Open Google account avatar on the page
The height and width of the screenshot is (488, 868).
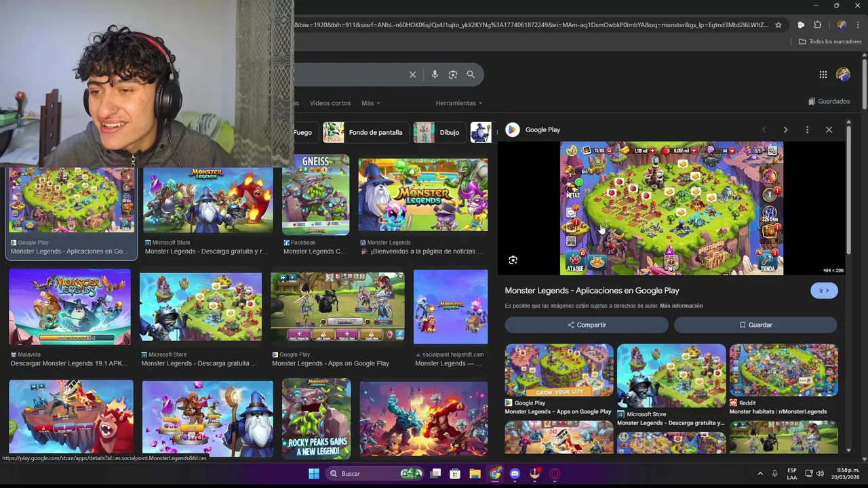843,75
